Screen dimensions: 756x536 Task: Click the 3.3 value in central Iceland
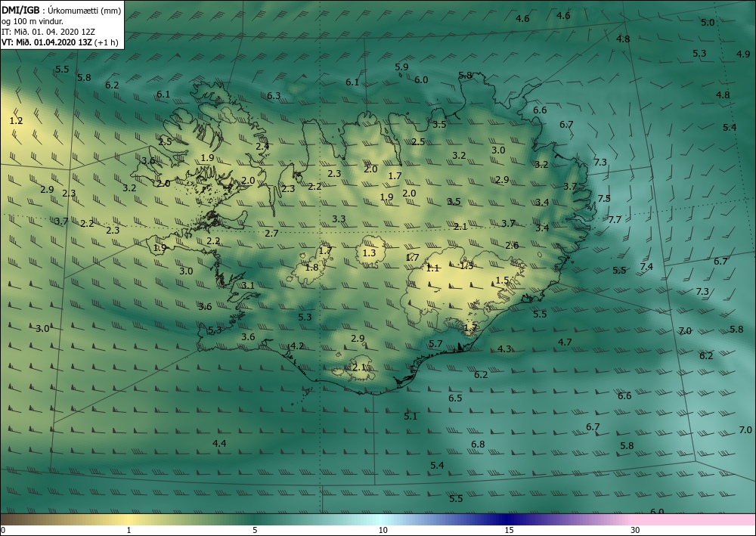coord(339,218)
